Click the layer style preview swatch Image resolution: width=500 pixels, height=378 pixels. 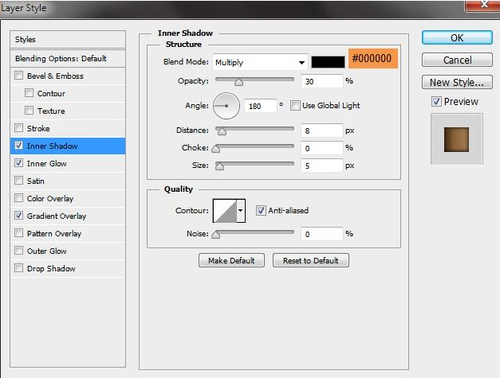pyautogui.click(x=456, y=139)
